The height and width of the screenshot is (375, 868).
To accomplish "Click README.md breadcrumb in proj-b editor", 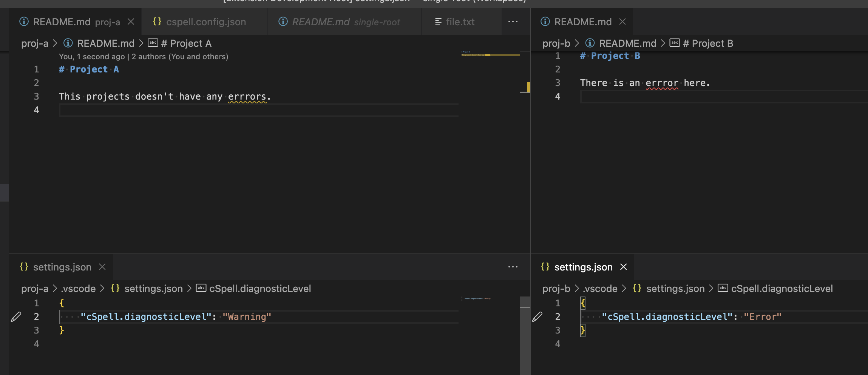I will tap(628, 43).
